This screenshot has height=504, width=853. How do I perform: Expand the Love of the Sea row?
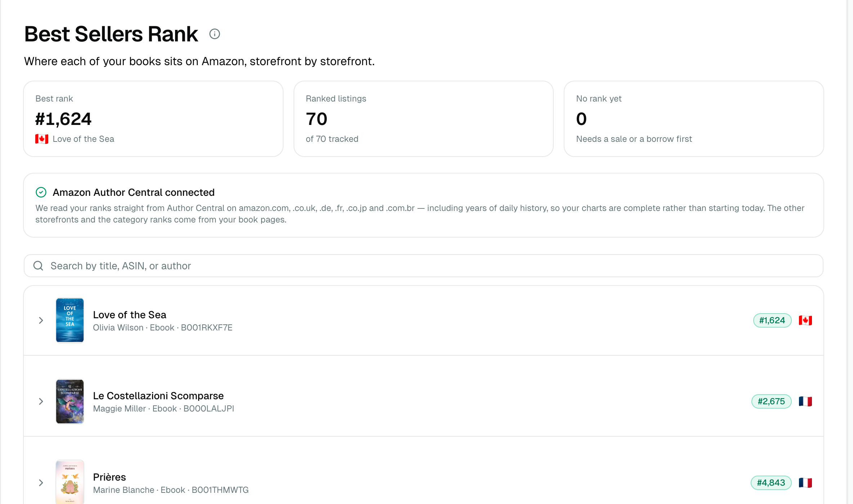click(x=41, y=320)
